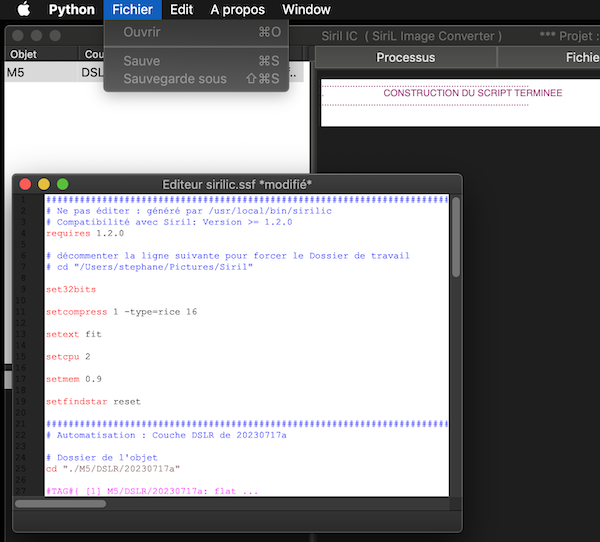This screenshot has width=600, height=542.
Task: Close the Siril IC main window
Action: click(18, 36)
